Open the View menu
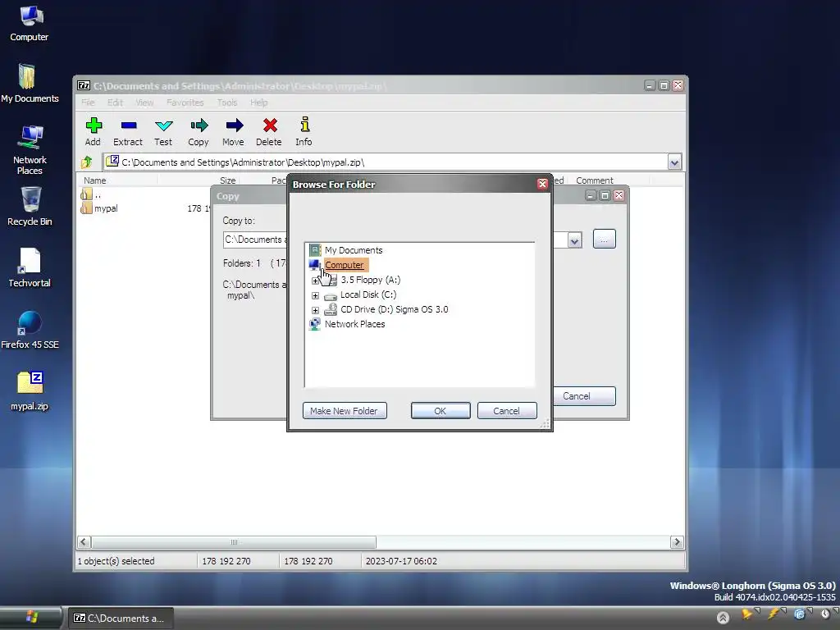840x630 pixels. (144, 103)
